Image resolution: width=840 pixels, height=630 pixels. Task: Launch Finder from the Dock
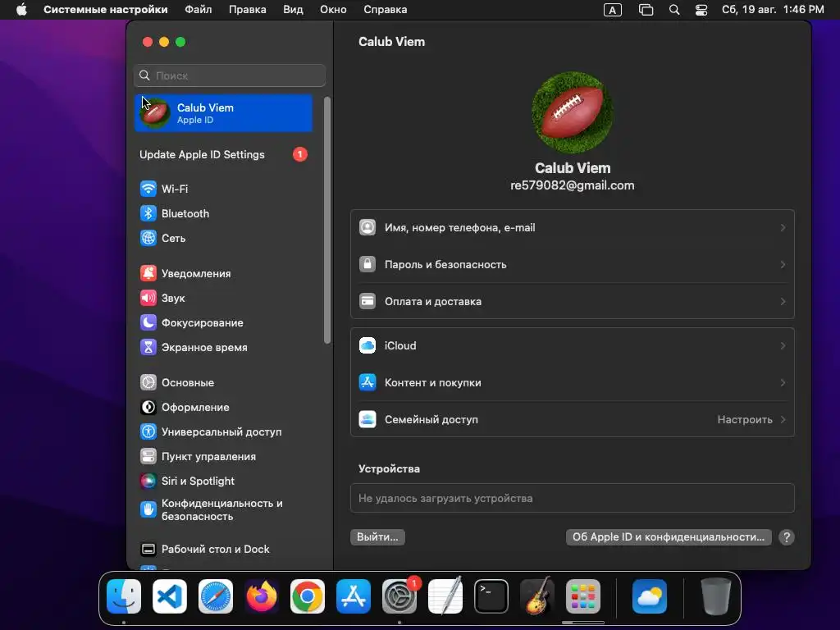click(124, 596)
